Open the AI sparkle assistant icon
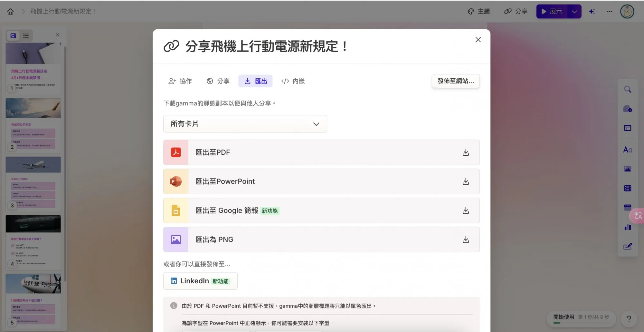 (592, 12)
